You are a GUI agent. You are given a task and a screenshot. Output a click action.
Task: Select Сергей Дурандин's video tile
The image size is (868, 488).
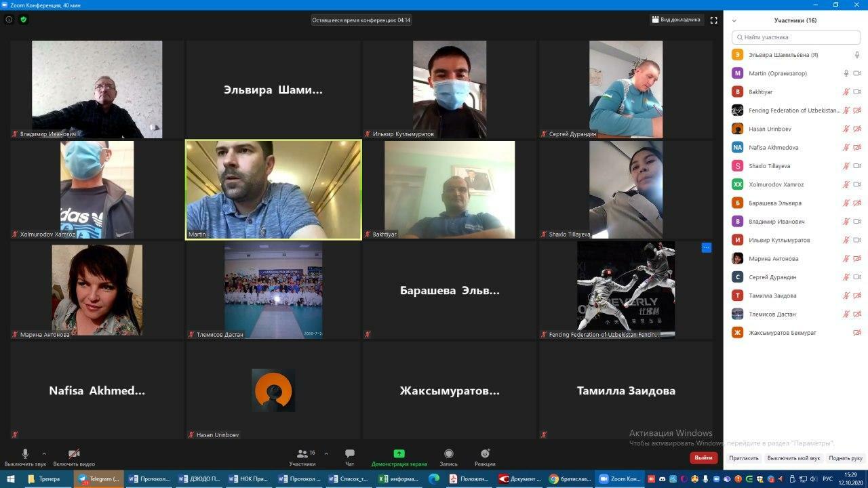tap(626, 89)
